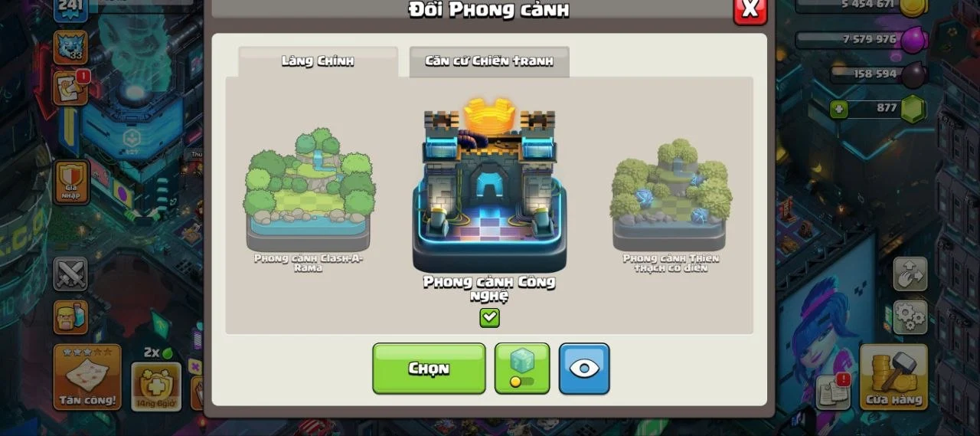Open the Cửa hàng shop icon
Viewport: 980px width, 436px height.
[893, 376]
